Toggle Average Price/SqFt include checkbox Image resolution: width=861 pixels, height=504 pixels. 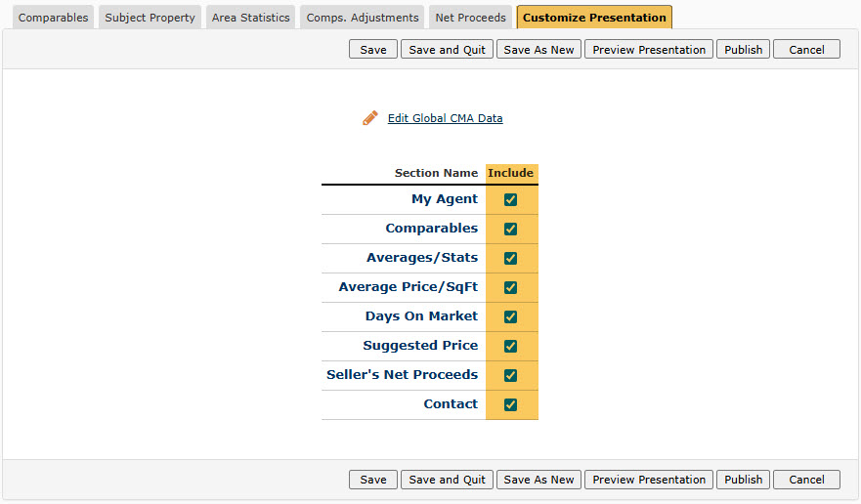pyautogui.click(x=511, y=287)
